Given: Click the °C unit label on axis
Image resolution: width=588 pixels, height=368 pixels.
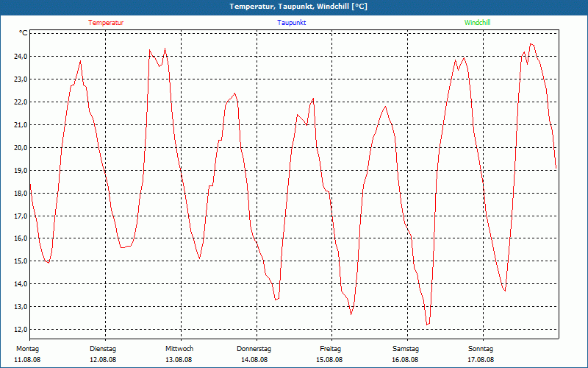Looking at the screenshot, I should [24, 33].
